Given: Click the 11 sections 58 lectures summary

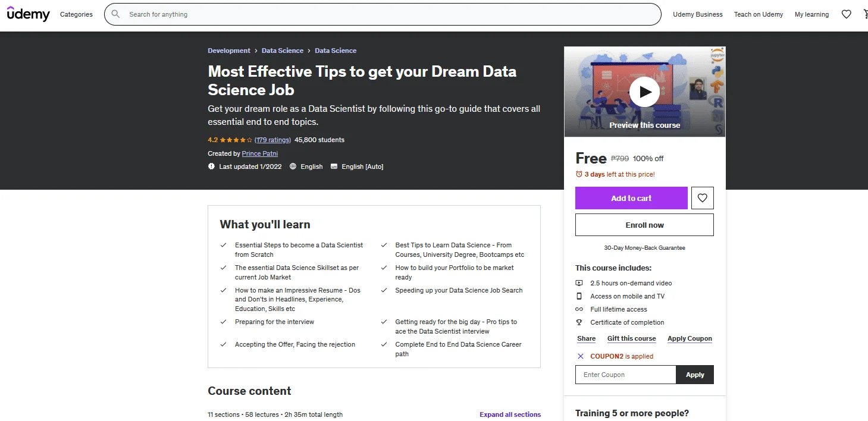Looking at the screenshot, I should (x=275, y=414).
